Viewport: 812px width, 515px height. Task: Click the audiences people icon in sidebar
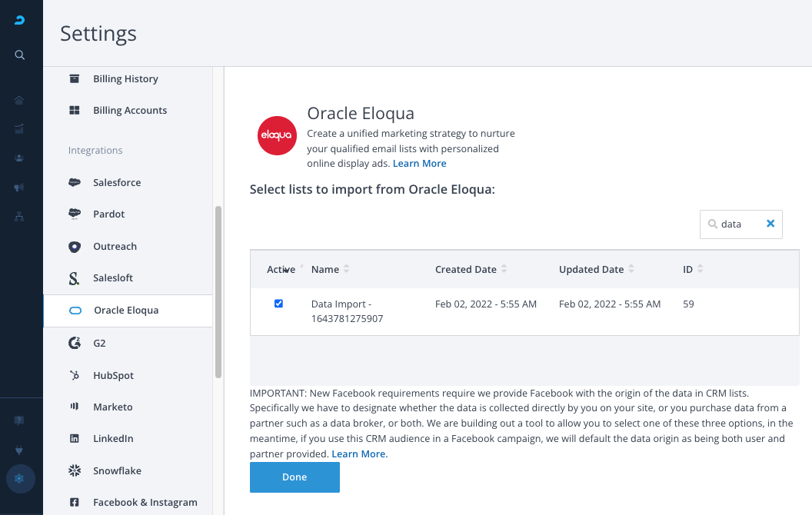tap(20, 158)
